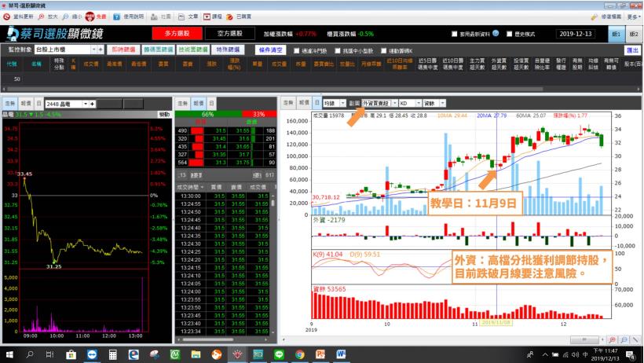Open the 2448 晶電 stock dropdown

[86, 104]
